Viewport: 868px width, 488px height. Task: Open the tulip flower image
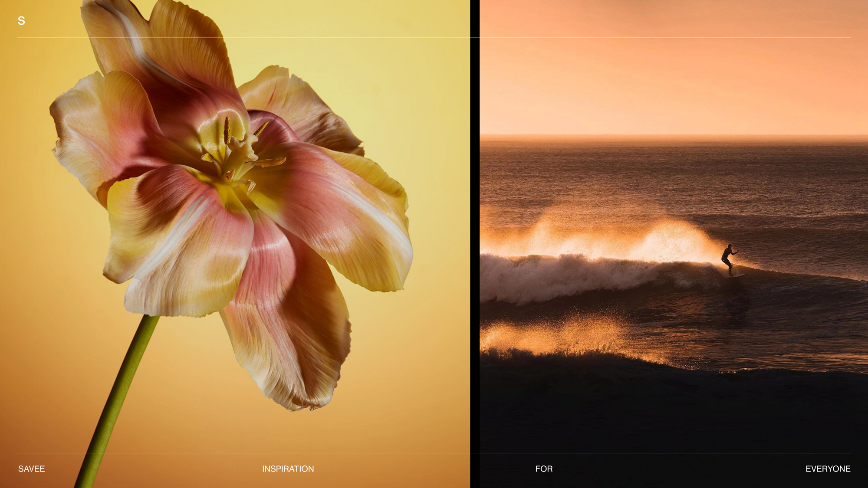coord(235,244)
